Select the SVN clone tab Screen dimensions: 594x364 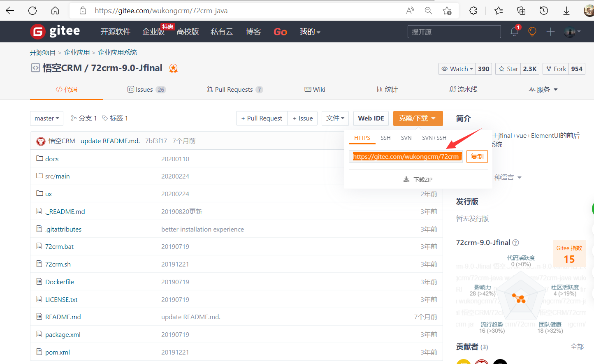point(406,138)
